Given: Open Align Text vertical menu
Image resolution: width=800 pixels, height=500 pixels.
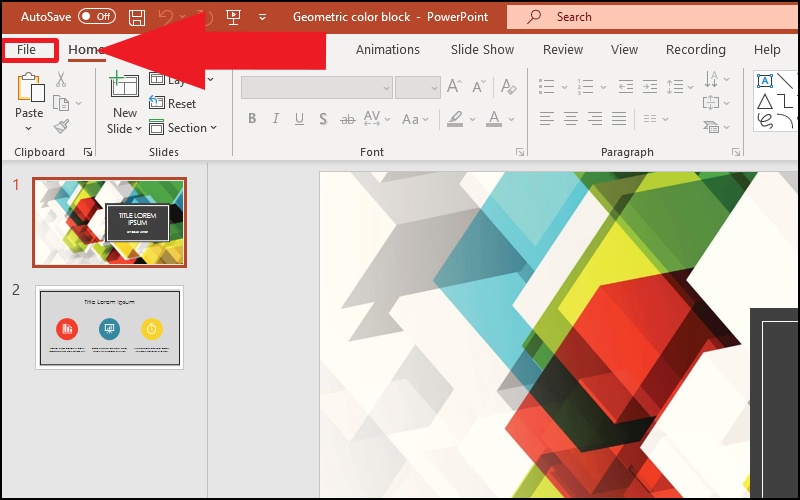Looking at the screenshot, I should click(x=716, y=103).
